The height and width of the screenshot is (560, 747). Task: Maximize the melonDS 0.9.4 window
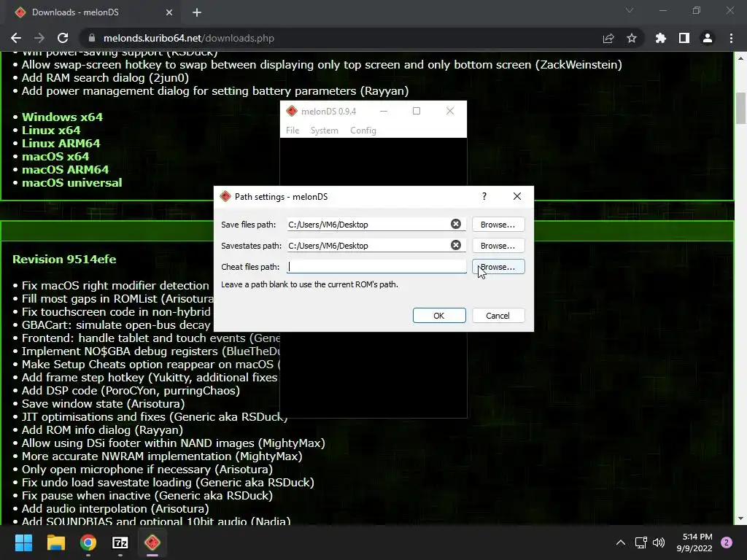pyautogui.click(x=417, y=111)
